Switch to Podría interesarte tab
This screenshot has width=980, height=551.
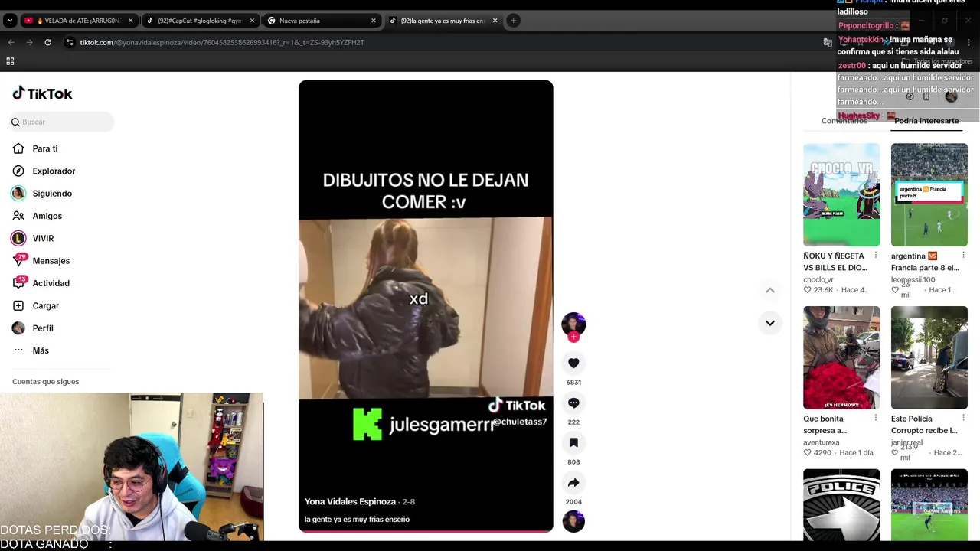[x=926, y=121]
